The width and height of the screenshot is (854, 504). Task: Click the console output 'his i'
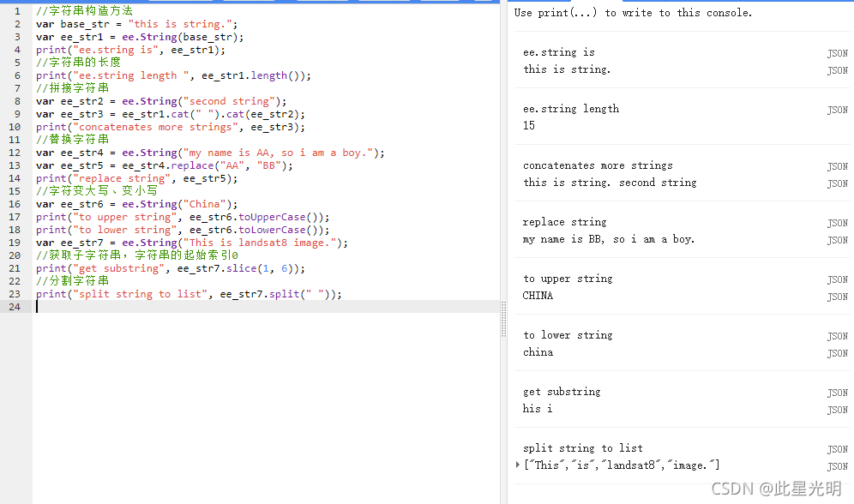point(537,409)
